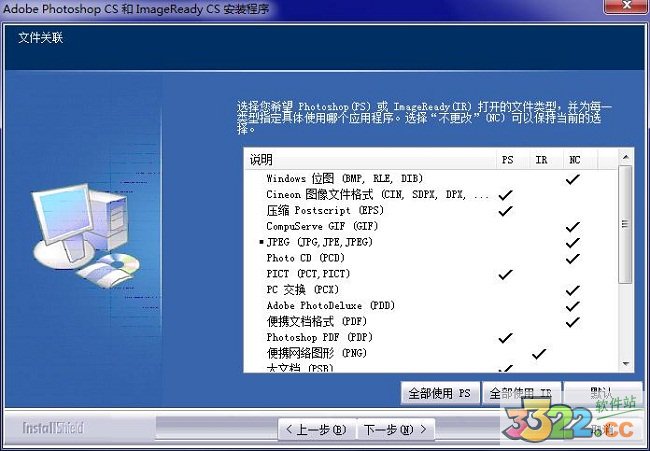Screen dimensions: 650x451
Task: Toggle IR checkmark for 便携网络图形 PNG row
Action: (539, 354)
